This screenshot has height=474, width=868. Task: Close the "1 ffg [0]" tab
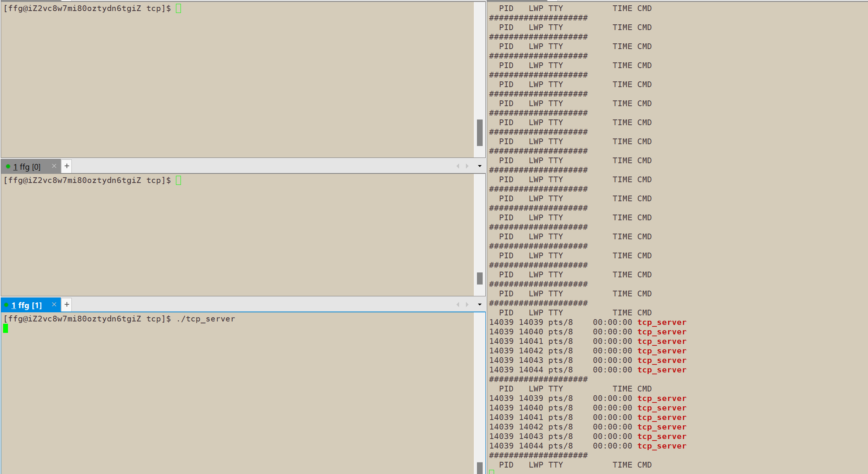pos(54,166)
